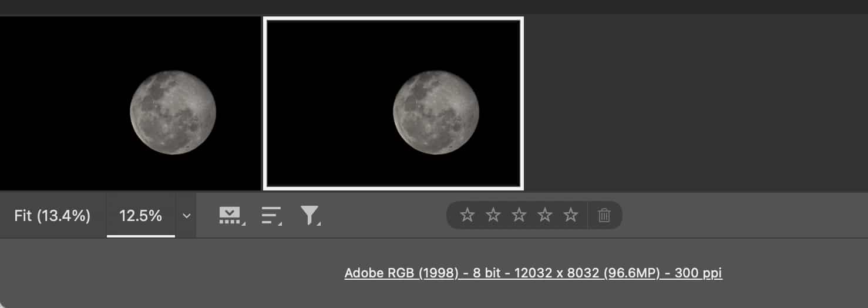Click empty toolbar space between filter and stars

(382, 216)
